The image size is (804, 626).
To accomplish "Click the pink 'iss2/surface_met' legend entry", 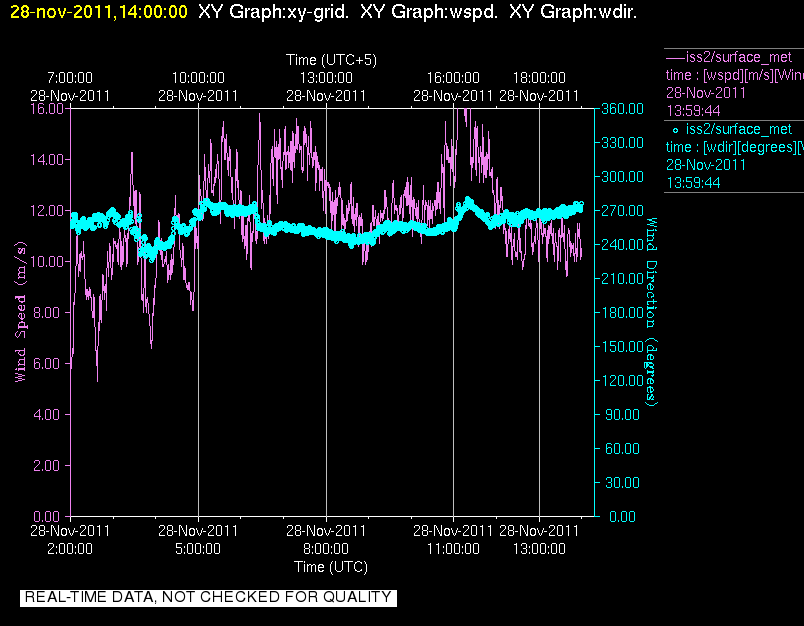I will point(739,57).
